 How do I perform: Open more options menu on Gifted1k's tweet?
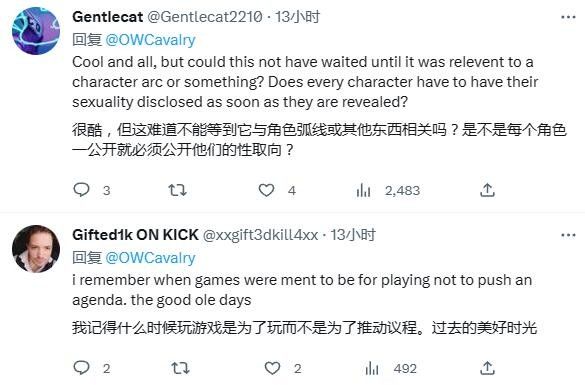pos(568,235)
